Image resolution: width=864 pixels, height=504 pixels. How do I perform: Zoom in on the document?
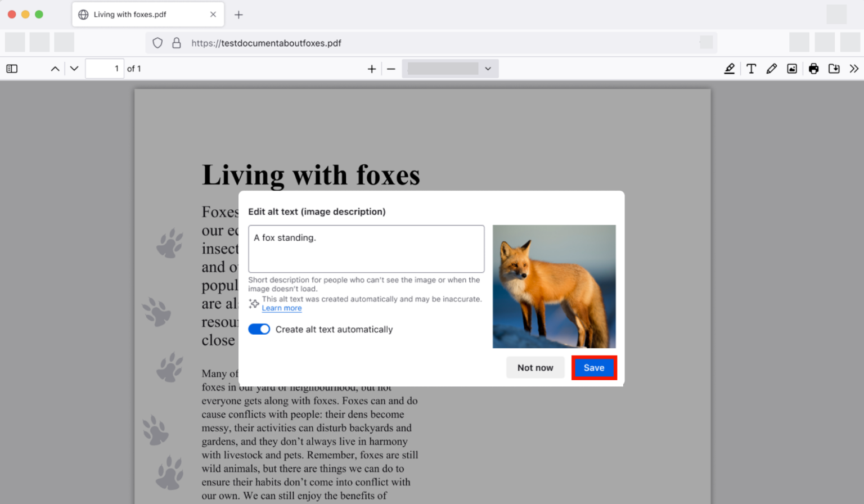pyautogui.click(x=371, y=68)
